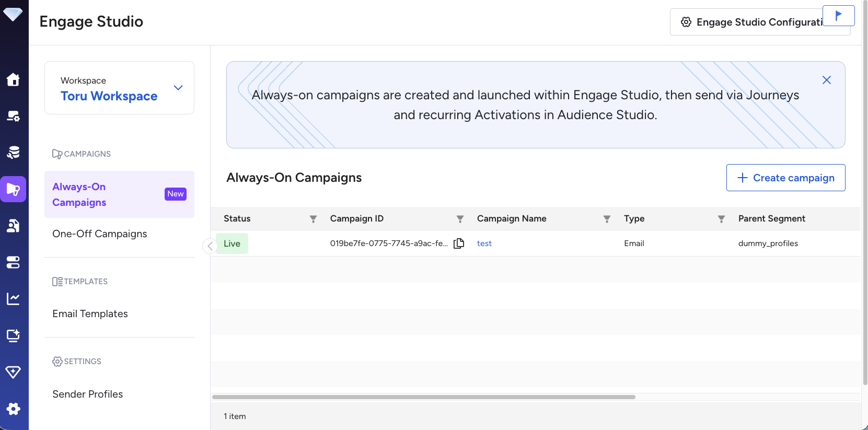Click the Create campaign button
The image size is (868, 430).
click(x=785, y=178)
